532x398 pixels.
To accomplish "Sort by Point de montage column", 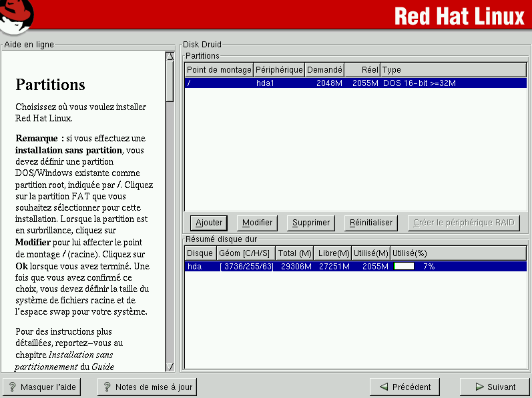I will point(219,70).
